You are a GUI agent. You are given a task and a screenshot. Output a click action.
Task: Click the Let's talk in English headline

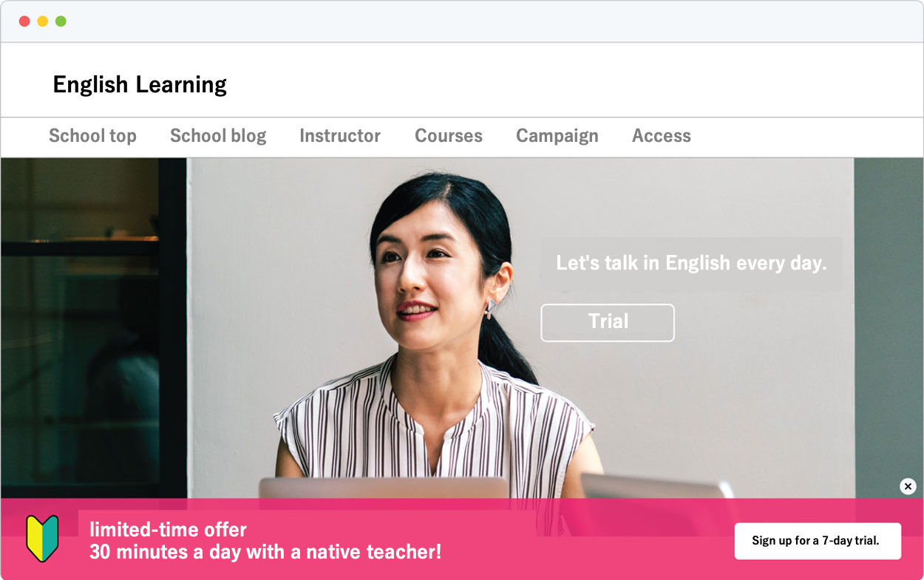[691, 263]
